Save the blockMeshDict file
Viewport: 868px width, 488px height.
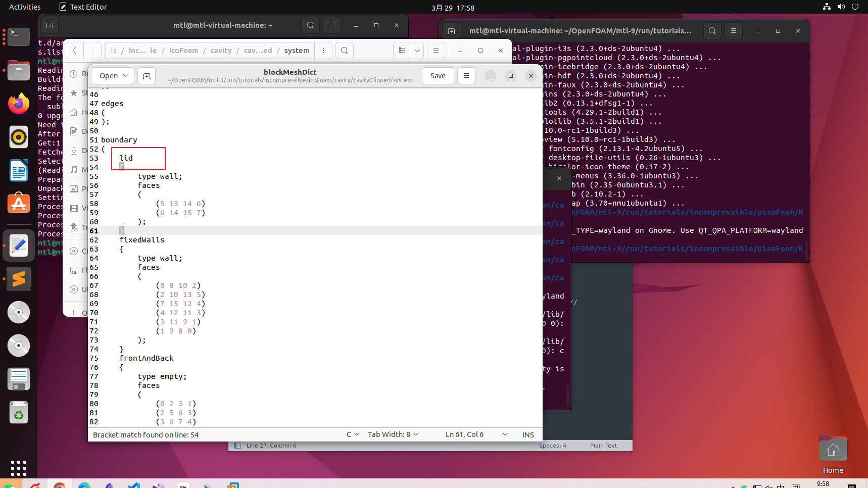click(x=438, y=76)
